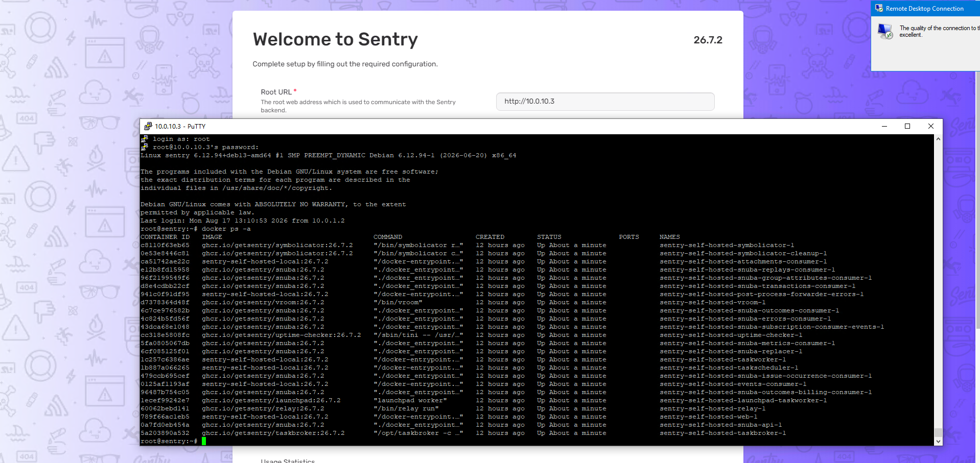The image size is (980, 463).
Task: Click the "Remote Desktop Connection" title text
Action: pos(925,9)
